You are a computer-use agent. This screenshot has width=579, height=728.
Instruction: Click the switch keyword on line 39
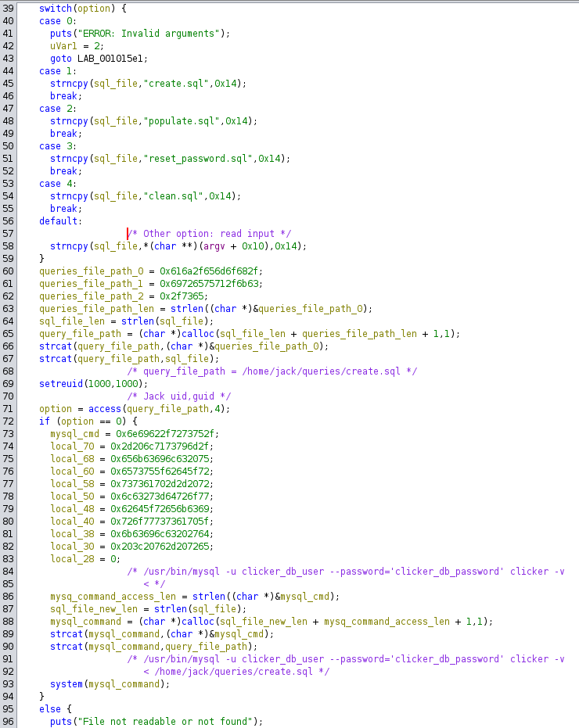[55, 9]
